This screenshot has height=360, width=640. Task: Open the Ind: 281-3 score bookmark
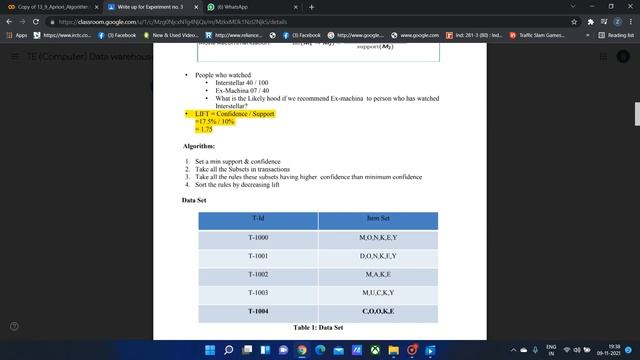click(x=474, y=36)
